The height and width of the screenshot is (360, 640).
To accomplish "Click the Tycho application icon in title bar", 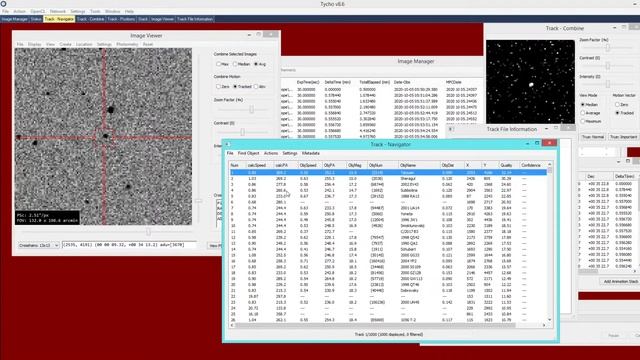I will click(x=3, y=4).
